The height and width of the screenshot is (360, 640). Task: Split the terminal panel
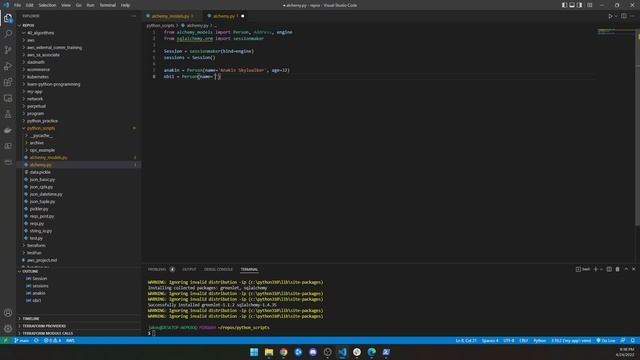pos(609,269)
